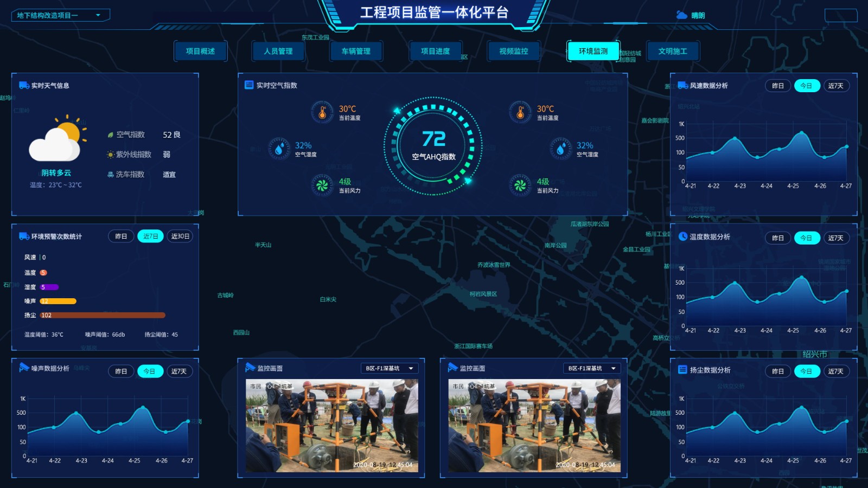
Task: Click the list icon beside 扬尘数据分析
Action: (x=682, y=370)
